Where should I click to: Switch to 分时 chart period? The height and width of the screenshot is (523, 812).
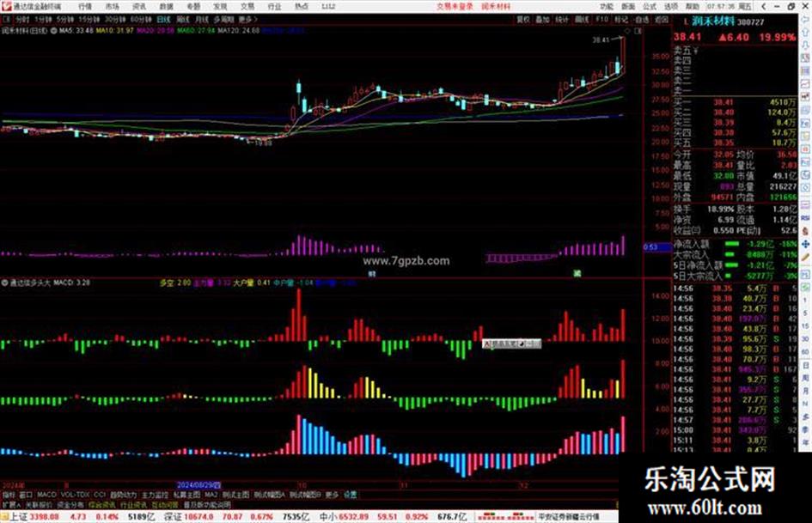22,20
